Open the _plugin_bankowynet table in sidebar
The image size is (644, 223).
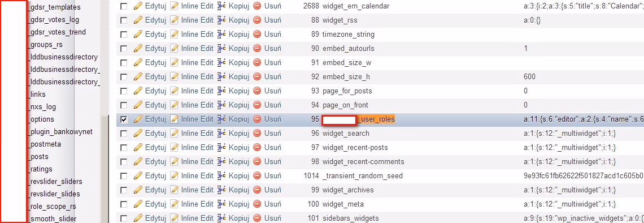click(x=60, y=132)
